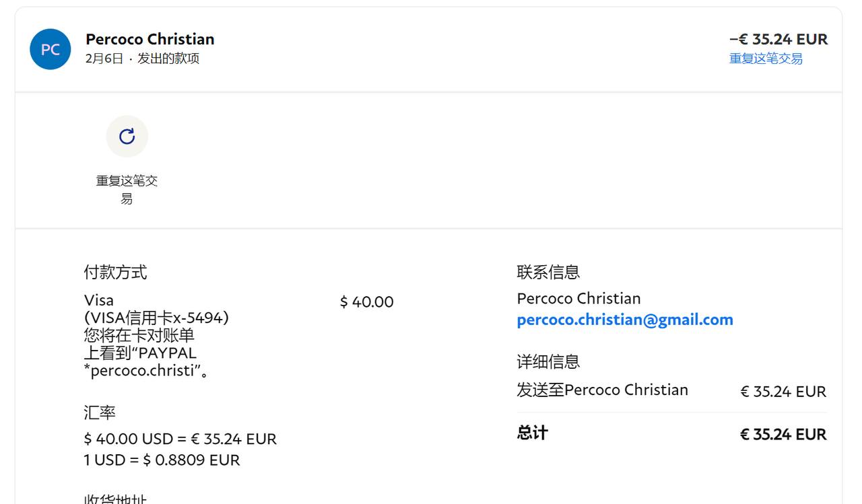
Task: Click the −€ 35.24 EUR header amount
Action: (778, 39)
